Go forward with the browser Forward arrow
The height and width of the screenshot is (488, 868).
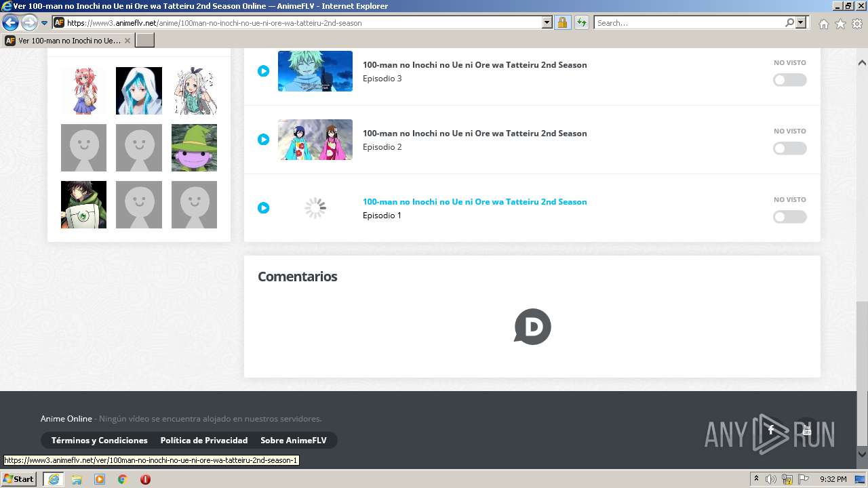click(x=29, y=22)
